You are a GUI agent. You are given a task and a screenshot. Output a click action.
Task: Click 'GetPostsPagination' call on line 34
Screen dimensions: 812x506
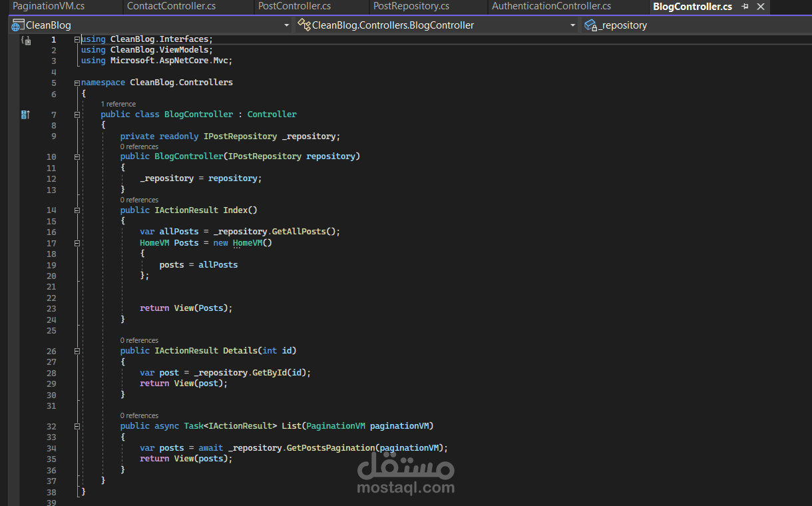click(331, 448)
